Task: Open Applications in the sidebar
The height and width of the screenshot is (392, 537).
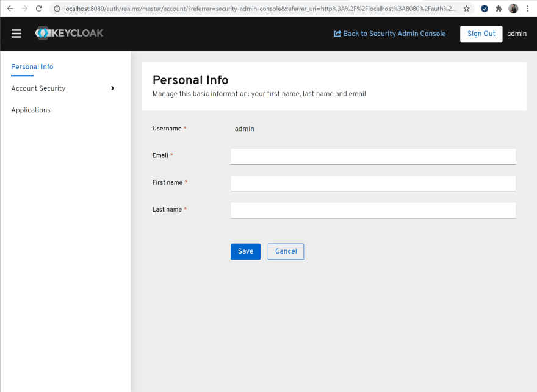Action: [31, 110]
